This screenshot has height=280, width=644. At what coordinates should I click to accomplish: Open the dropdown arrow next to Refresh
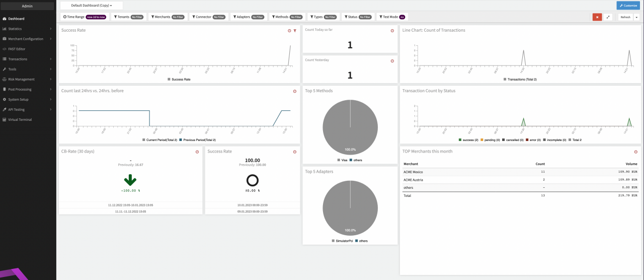pyautogui.click(x=636, y=17)
